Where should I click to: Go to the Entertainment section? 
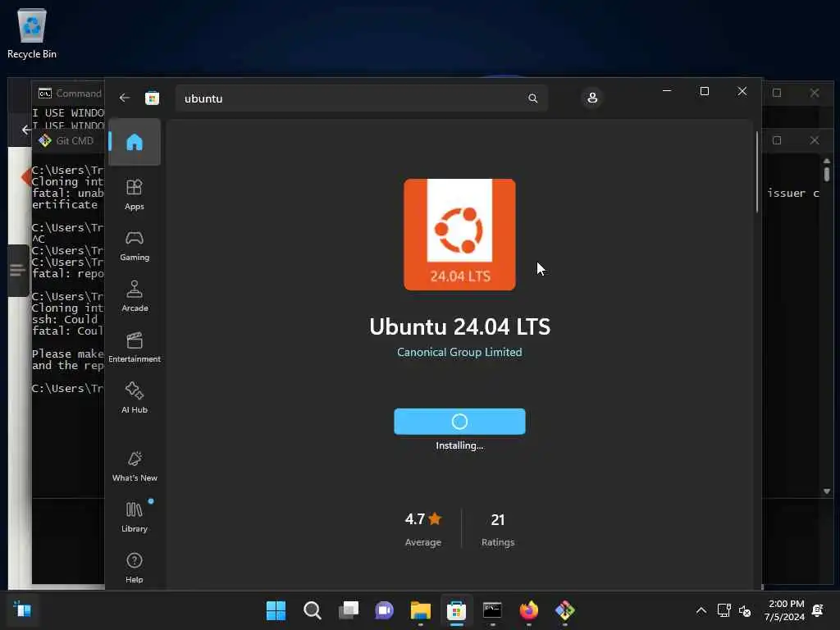point(135,347)
